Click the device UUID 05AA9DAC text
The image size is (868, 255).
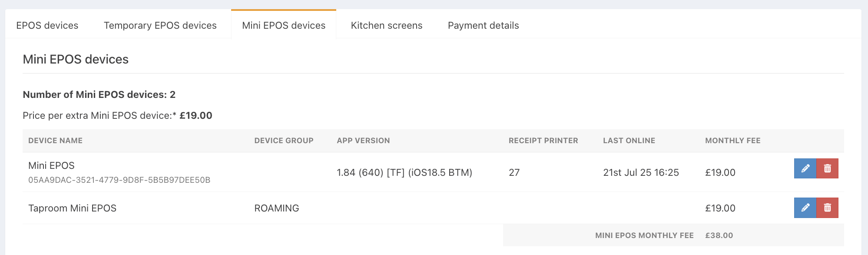119,180
